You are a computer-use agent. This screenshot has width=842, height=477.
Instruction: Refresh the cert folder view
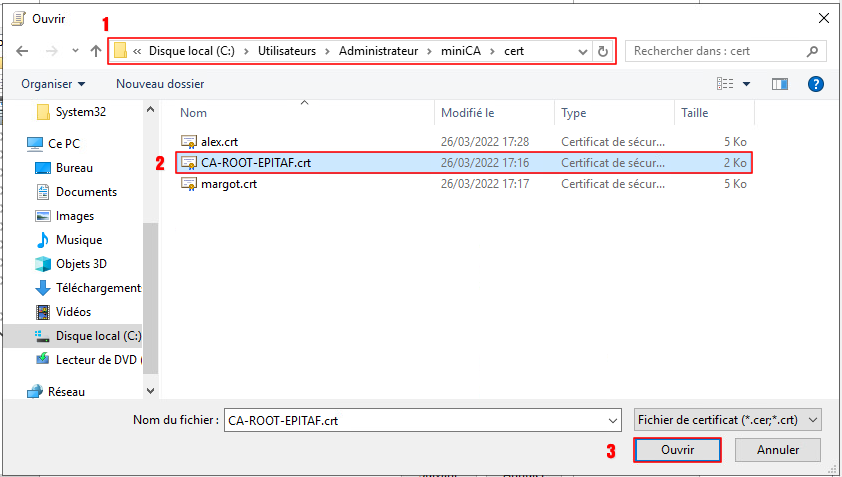602,51
